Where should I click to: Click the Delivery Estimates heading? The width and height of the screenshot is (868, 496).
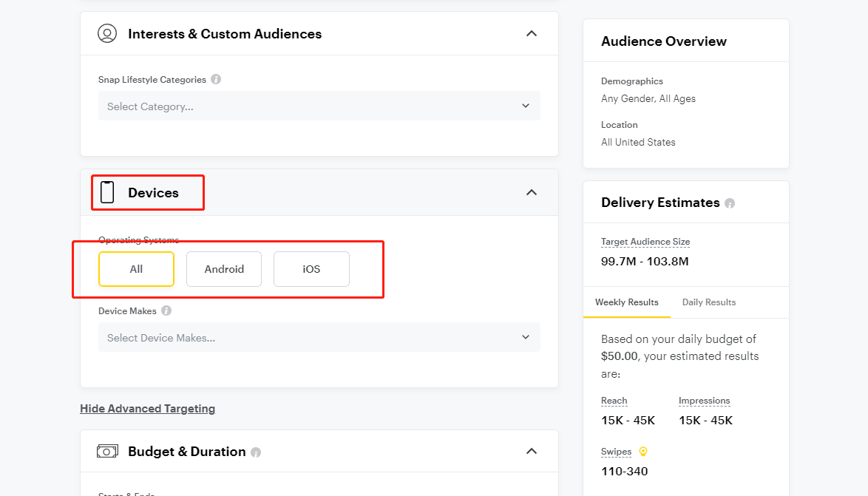[x=660, y=203]
